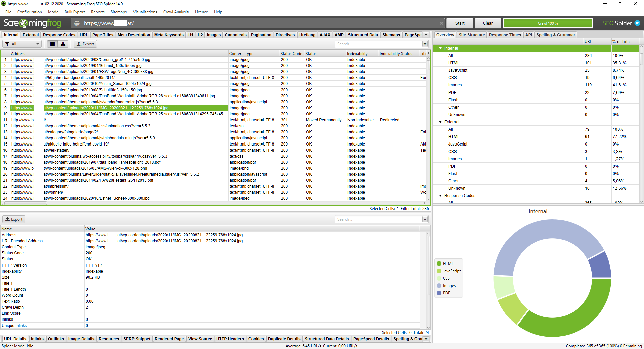This screenshot has height=349, width=644.
Task: Open the Bulk Export menu
Action: (74, 12)
